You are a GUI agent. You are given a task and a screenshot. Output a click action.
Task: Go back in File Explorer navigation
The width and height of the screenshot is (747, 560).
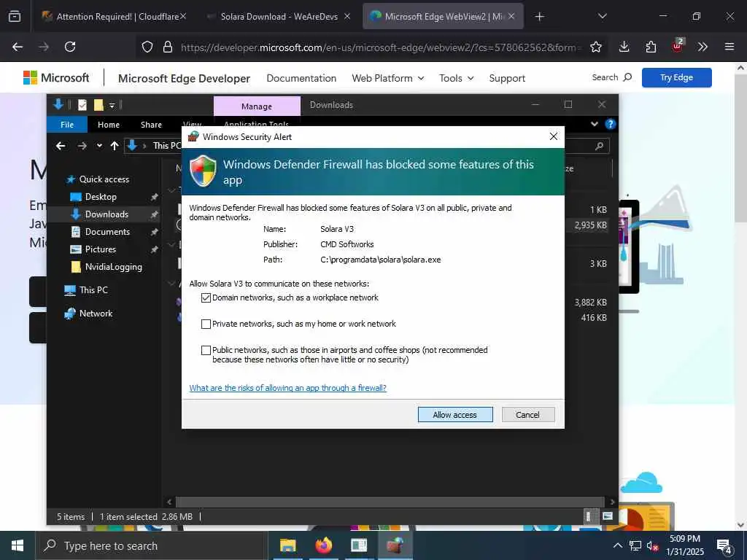tap(61, 146)
